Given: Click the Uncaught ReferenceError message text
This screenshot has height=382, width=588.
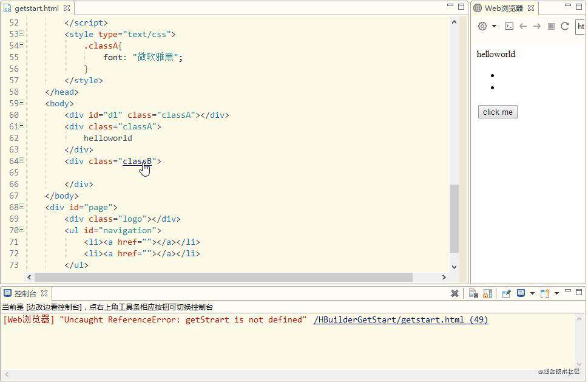Looking at the screenshot, I should [183, 319].
